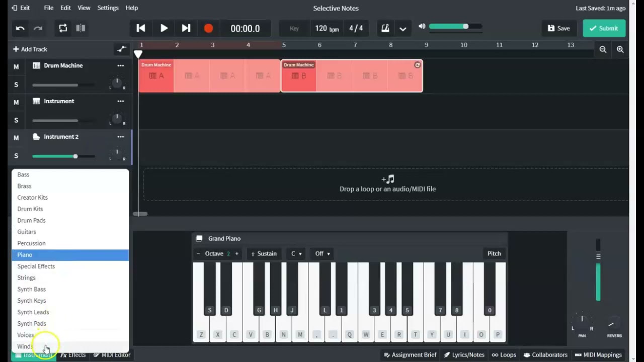Zoom out the timeline with minus magnifier
Image resolution: width=644 pixels, height=362 pixels.
(x=603, y=49)
